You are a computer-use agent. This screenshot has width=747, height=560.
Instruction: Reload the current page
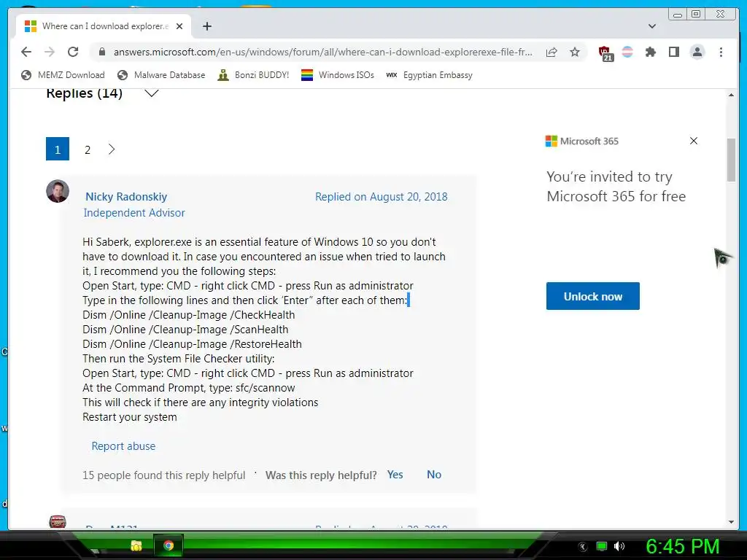73,52
